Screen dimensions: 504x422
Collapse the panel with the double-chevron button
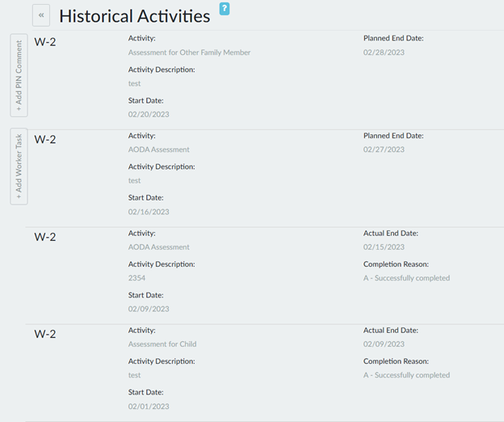tap(41, 15)
